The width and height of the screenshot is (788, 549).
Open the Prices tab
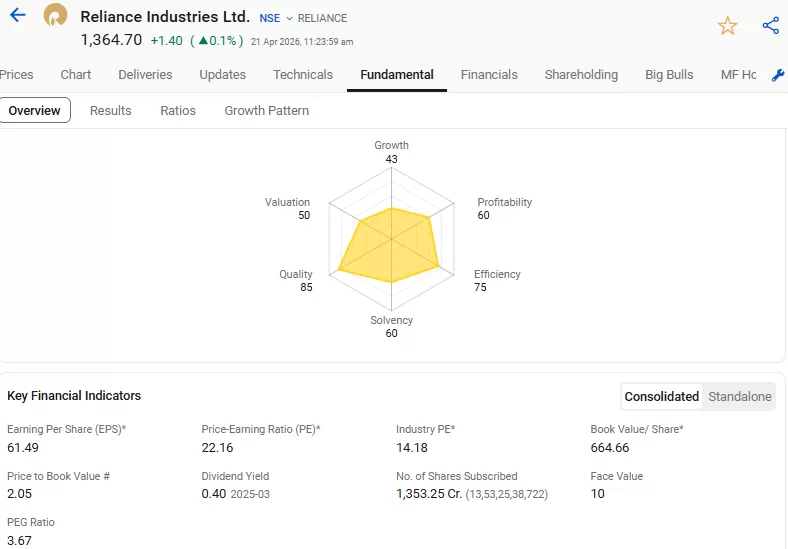pos(17,75)
